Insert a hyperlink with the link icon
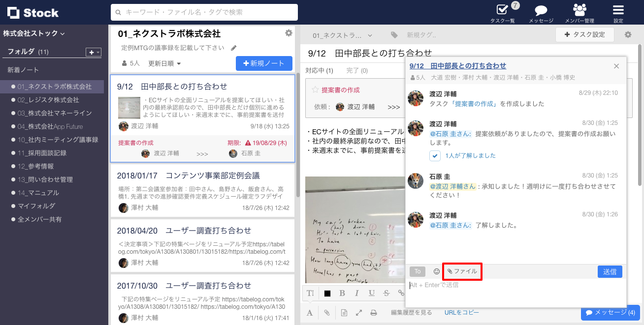Image resolution: width=644 pixels, height=325 pixels. point(401,293)
